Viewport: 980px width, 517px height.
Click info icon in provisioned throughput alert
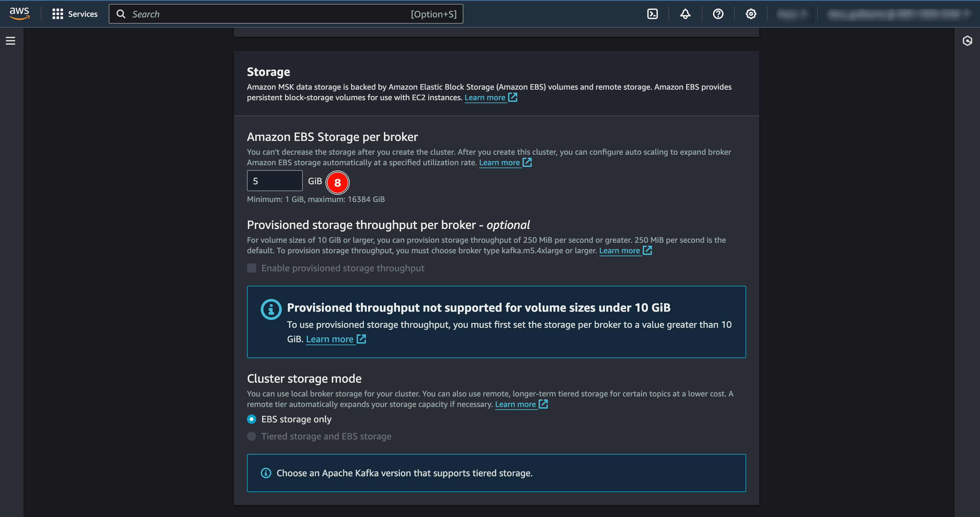tap(271, 309)
